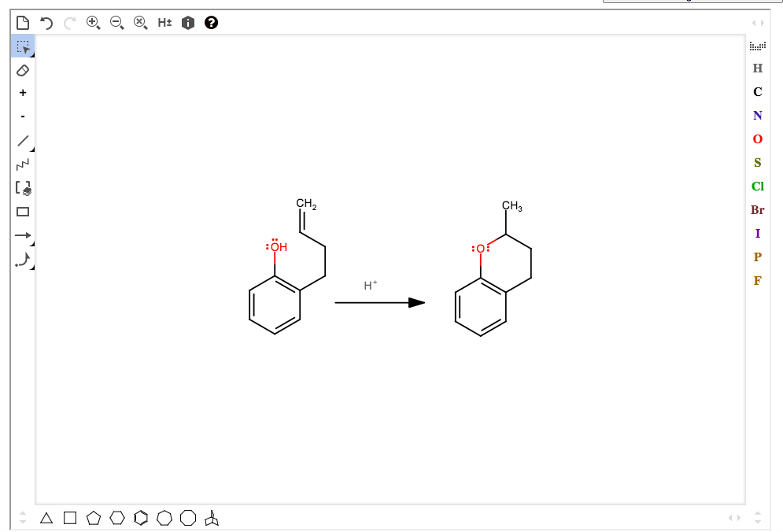
Task: Click the canvas scroll arrow at bottom right
Action: (738, 518)
